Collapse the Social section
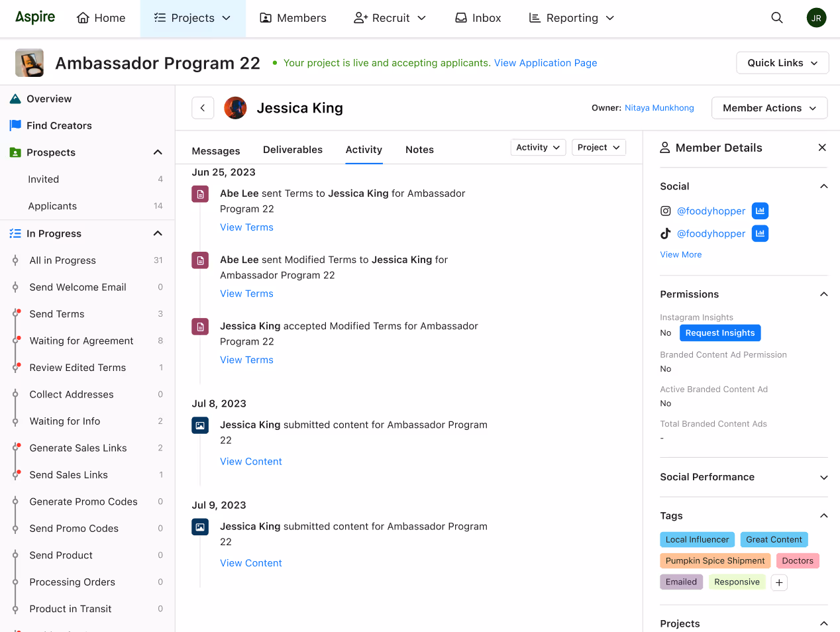 [823, 186]
